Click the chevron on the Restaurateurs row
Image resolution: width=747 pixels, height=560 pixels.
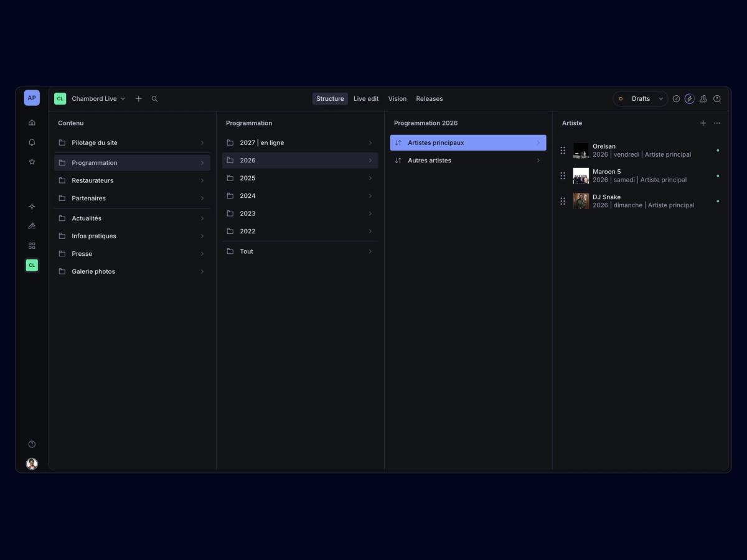[202, 181]
